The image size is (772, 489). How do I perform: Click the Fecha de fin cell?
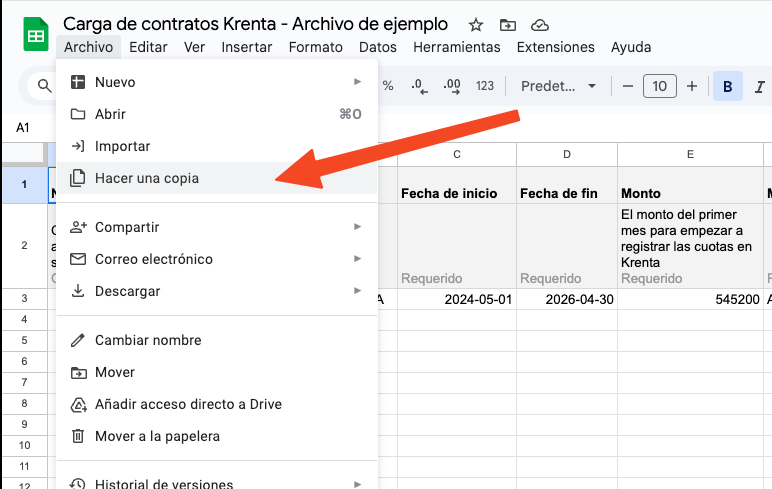567,185
